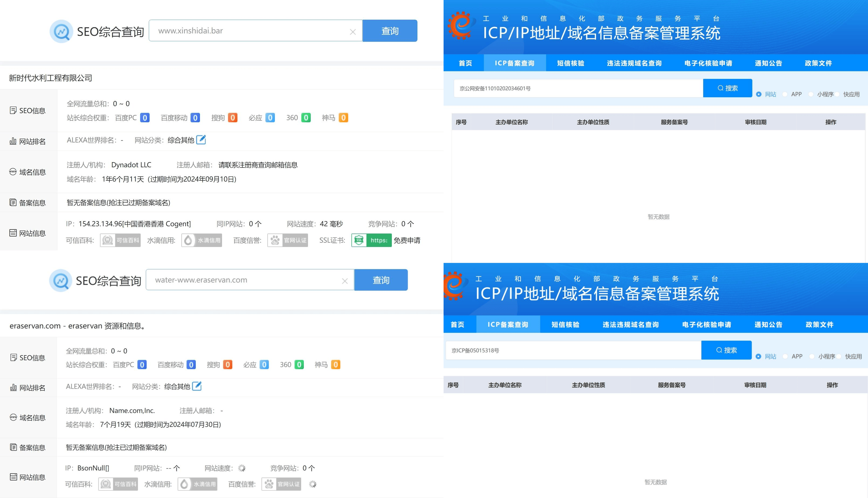Click 搜索 button beside 京ICP备05015318号
The image size is (868, 498).
726,350
